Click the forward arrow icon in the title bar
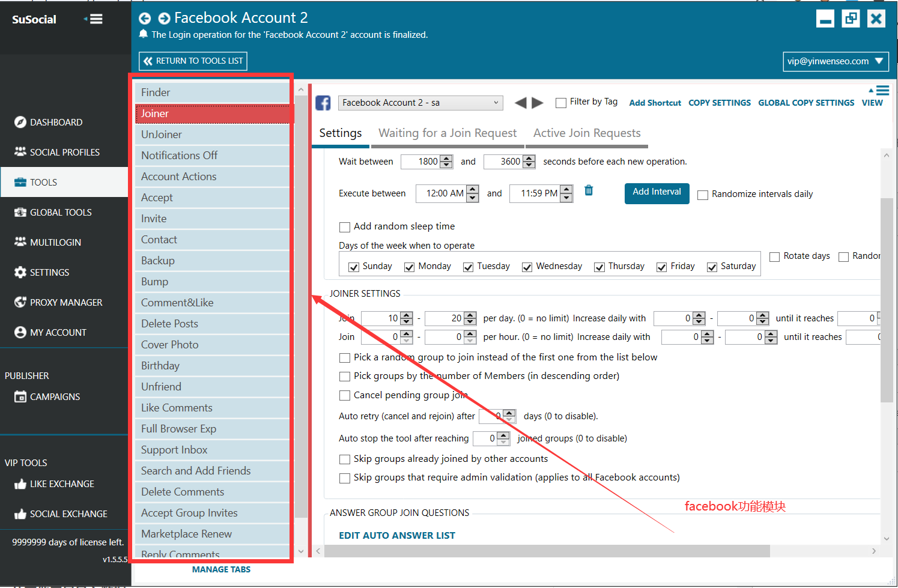This screenshot has width=898, height=588. 164,19
